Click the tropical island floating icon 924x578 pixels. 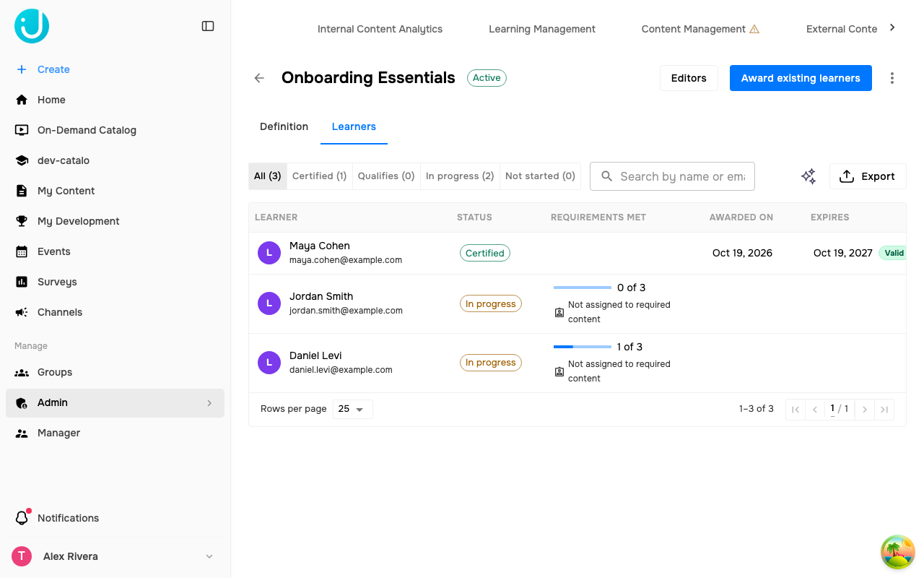click(898, 552)
